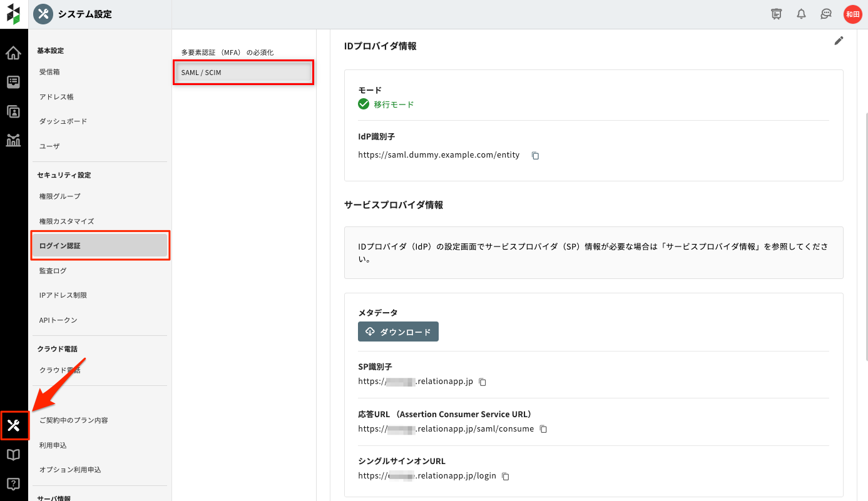
Task: Open the manual book icon in sidebar
Action: tap(13, 455)
